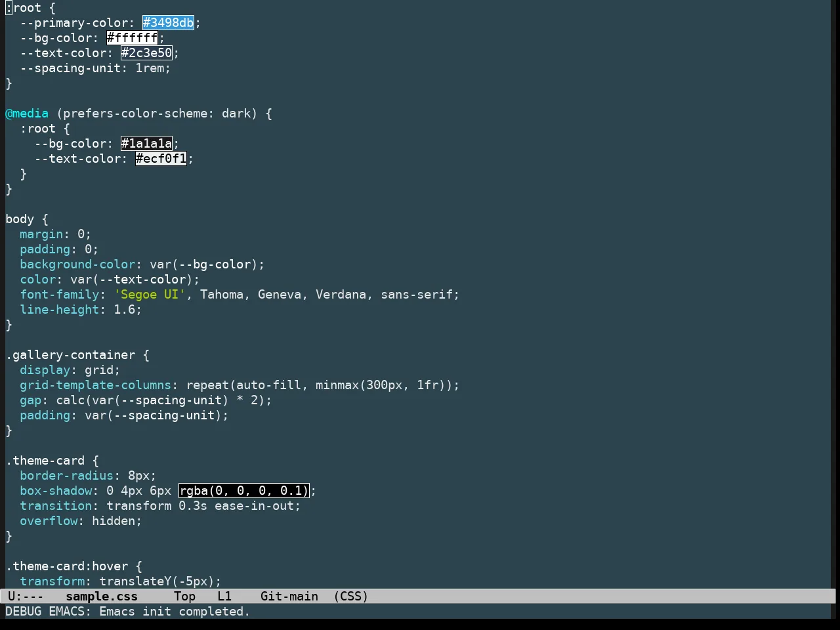Click the '.theme-card {' selector
The image size is (840, 630).
tap(52, 461)
